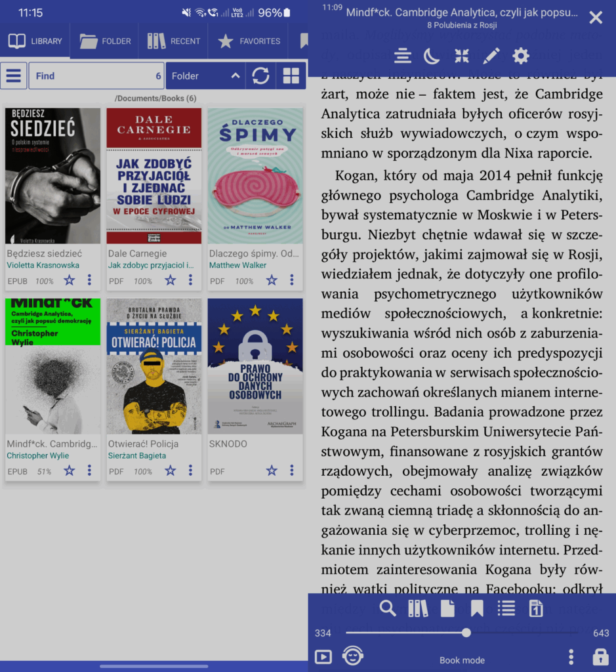Click the /Documents/Books (6) path
Image resolution: width=616 pixels, height=672 pixels.
155,98
